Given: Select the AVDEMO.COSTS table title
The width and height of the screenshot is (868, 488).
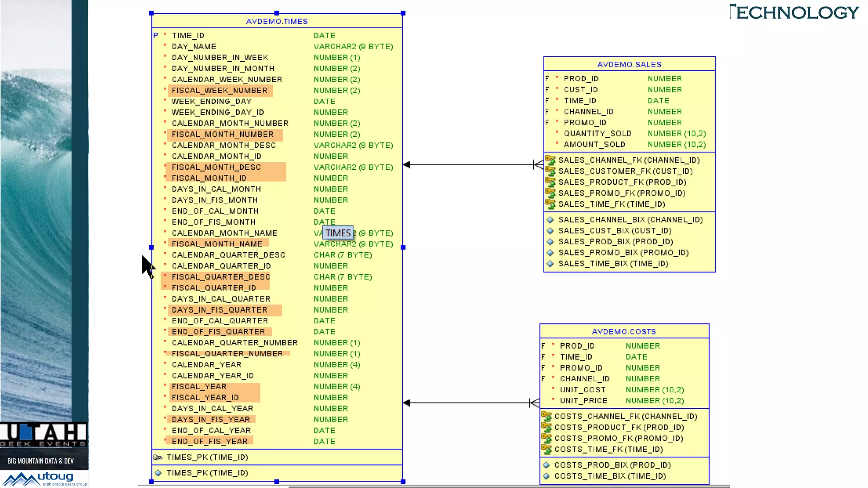Looking at the screenshot, I should click(x=623, y=332).
